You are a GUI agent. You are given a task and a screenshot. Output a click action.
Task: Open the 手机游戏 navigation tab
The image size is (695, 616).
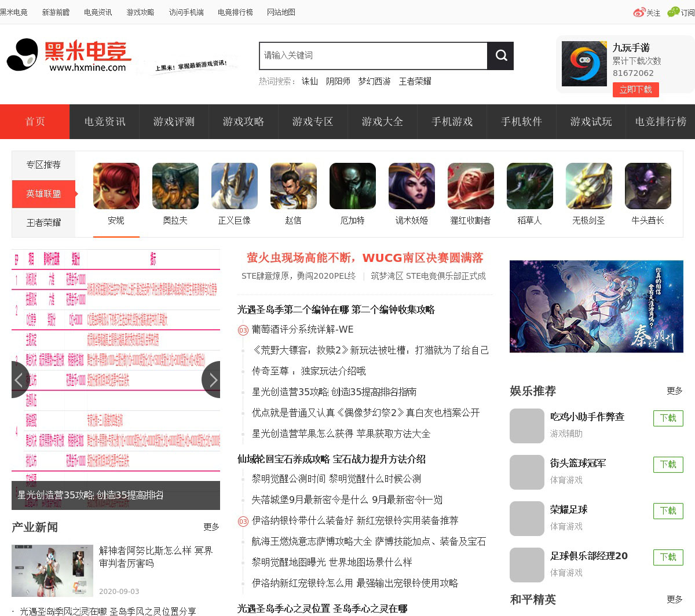(452, 122)
